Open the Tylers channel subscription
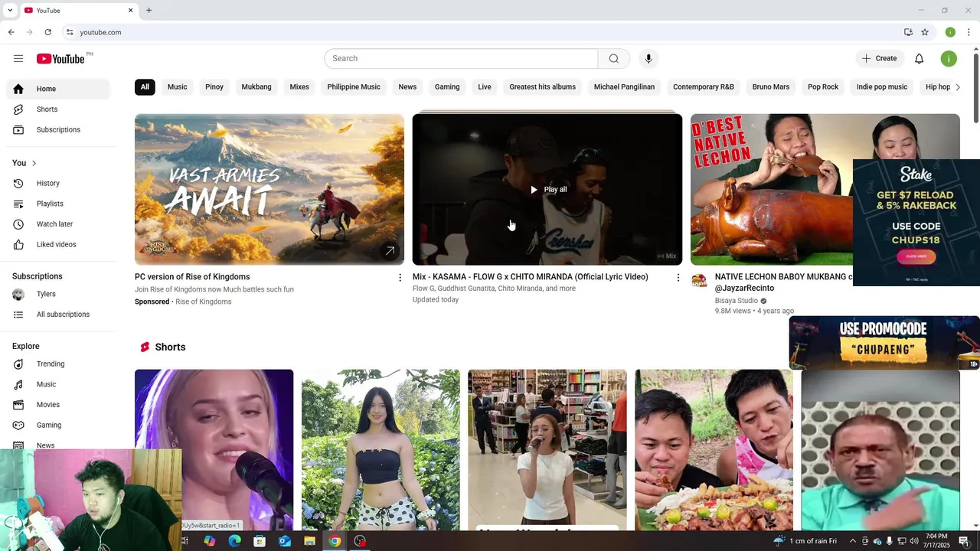The width and height of the screenshot is (980, 551). pyautogui.click(x=58, y=294)
